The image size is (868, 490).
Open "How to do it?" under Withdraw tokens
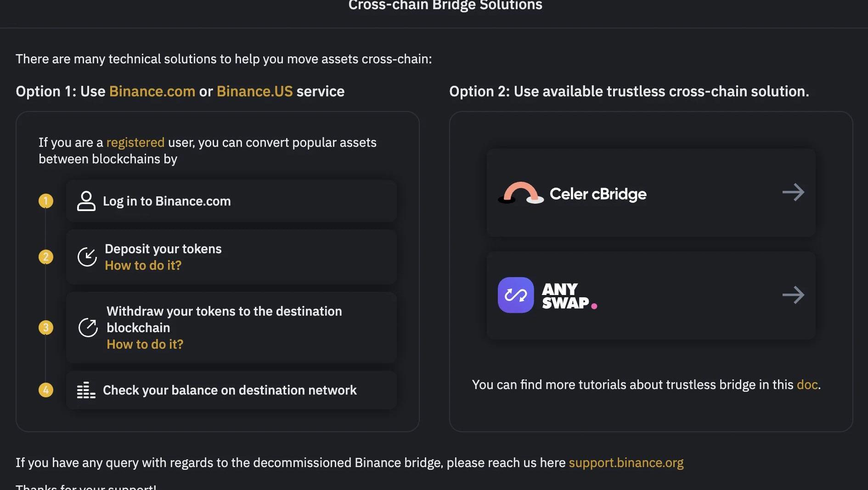145,345
